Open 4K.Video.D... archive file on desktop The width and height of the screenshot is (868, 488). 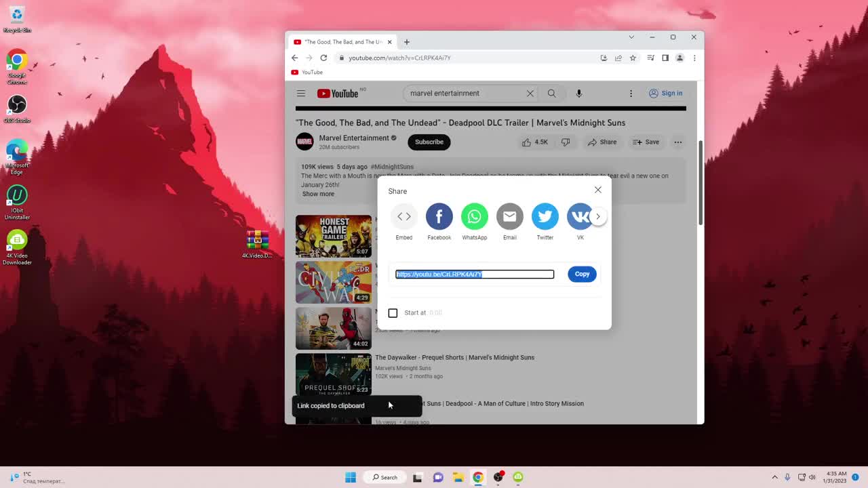click(257, 245)
